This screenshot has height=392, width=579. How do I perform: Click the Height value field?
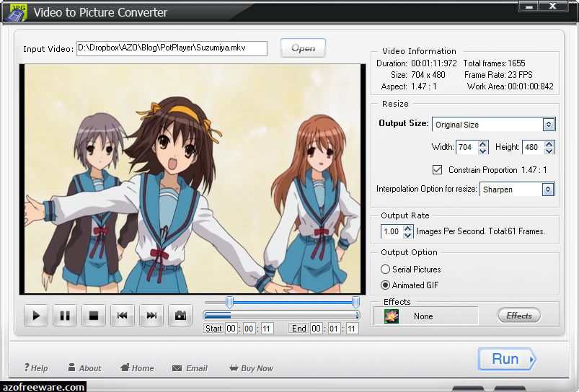point(534,147)
